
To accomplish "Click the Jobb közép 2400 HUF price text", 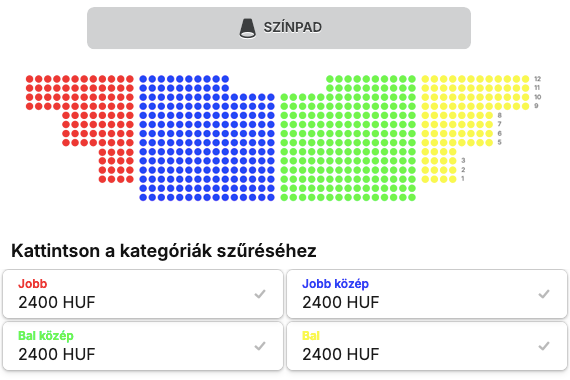I will [x=341, y=302].
